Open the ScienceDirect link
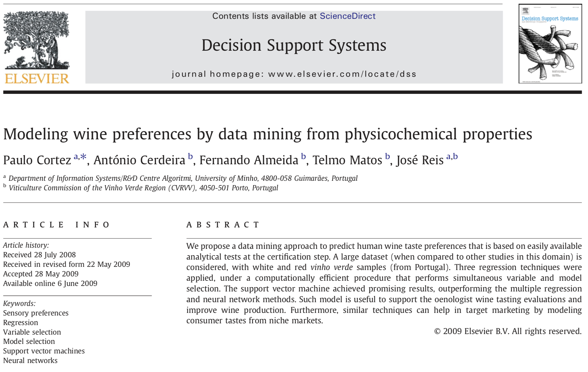The height and width of the screenshot is (372, 588). (347, 16)
